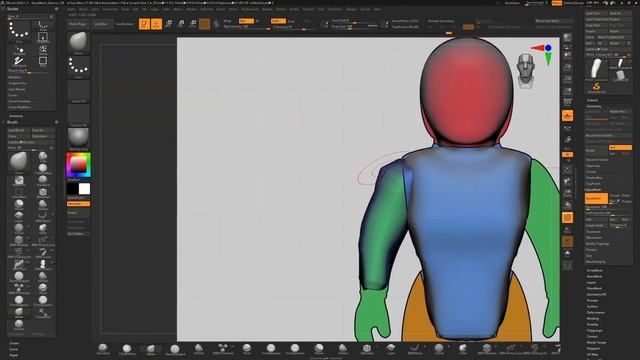The image size is (640, 360).
Task: Toggle Edit mode button
Action: coord(144,24)
